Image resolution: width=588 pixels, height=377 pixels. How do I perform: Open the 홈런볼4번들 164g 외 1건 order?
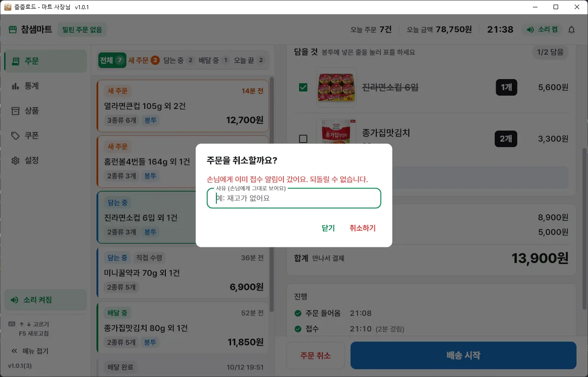[183, 162]
